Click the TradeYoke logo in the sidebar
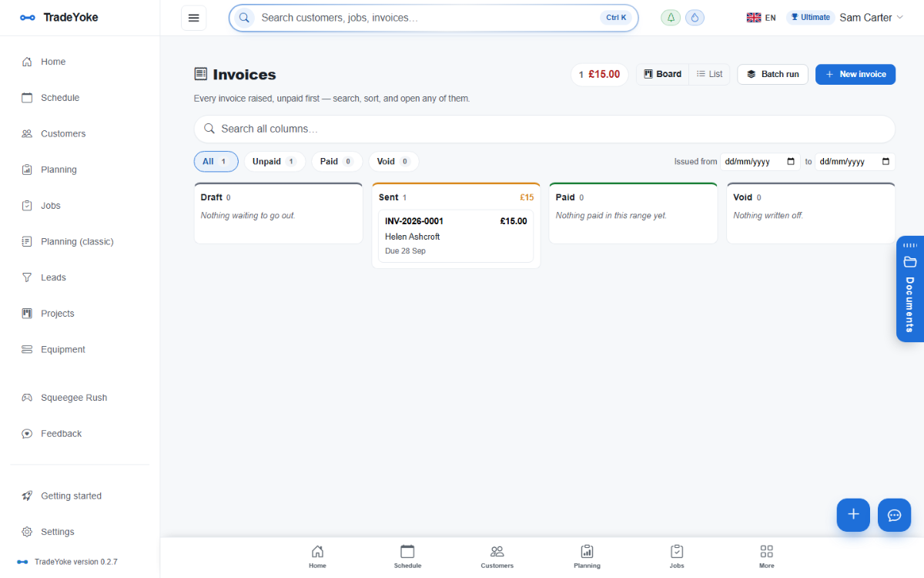 coord(59,17)
